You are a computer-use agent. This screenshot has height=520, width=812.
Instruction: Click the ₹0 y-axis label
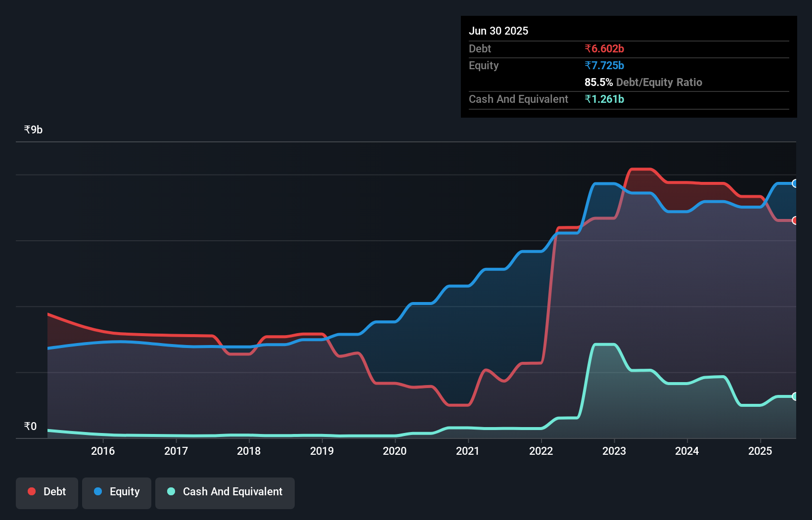point(30,426)
